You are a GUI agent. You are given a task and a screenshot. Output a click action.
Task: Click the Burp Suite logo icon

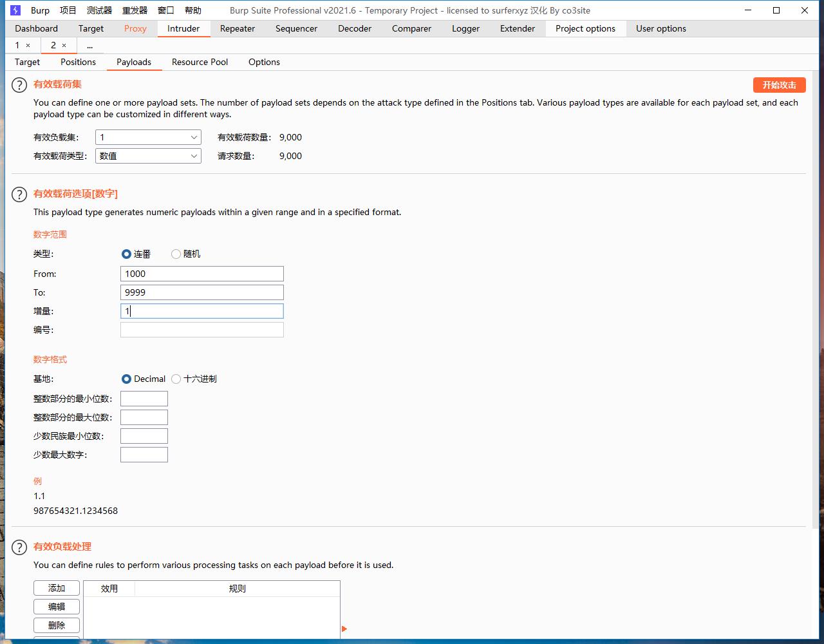[x=15, y=10]
